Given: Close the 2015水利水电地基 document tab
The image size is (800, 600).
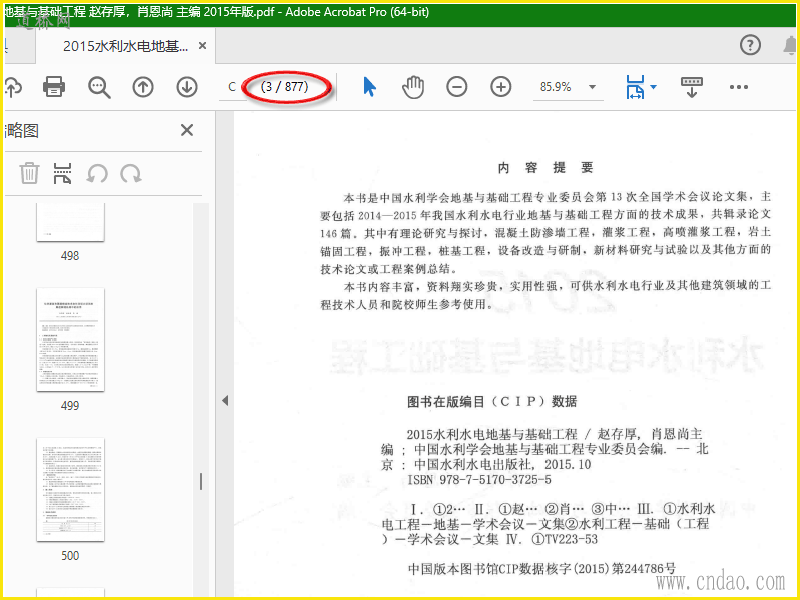Looking at the screenshot, I should (203, 46).
